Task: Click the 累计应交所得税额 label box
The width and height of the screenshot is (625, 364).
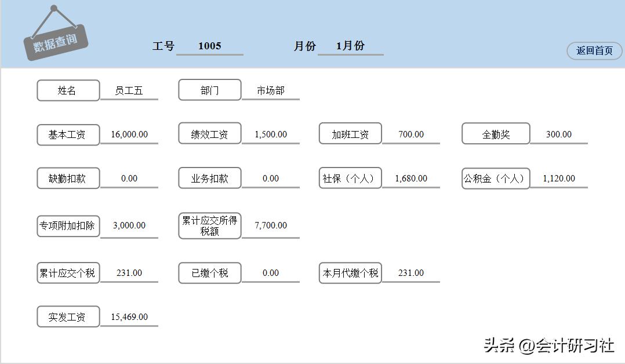Action: coord(209,225)
